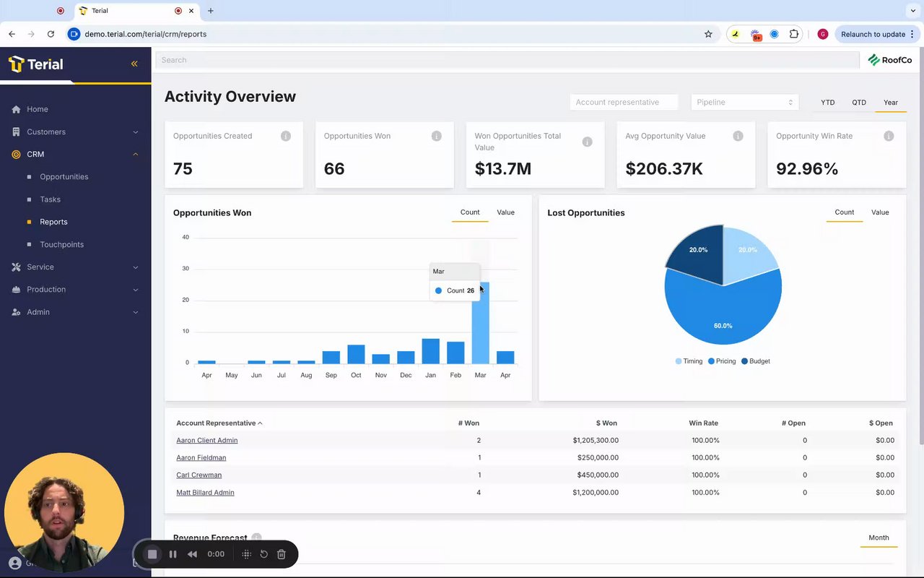Screen dimensions: 924x578
Task: Open the Aaron Client Admin link
Action: (207, 440)
